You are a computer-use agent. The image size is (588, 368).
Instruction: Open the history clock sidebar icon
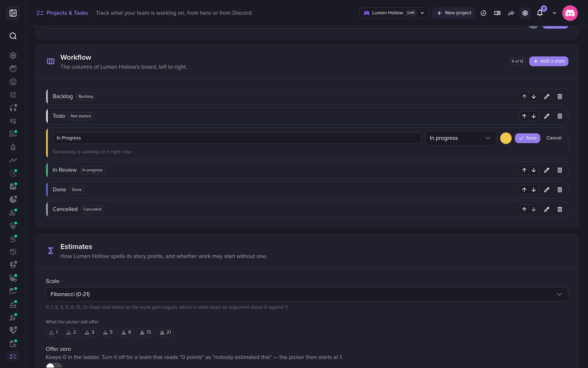13,252
